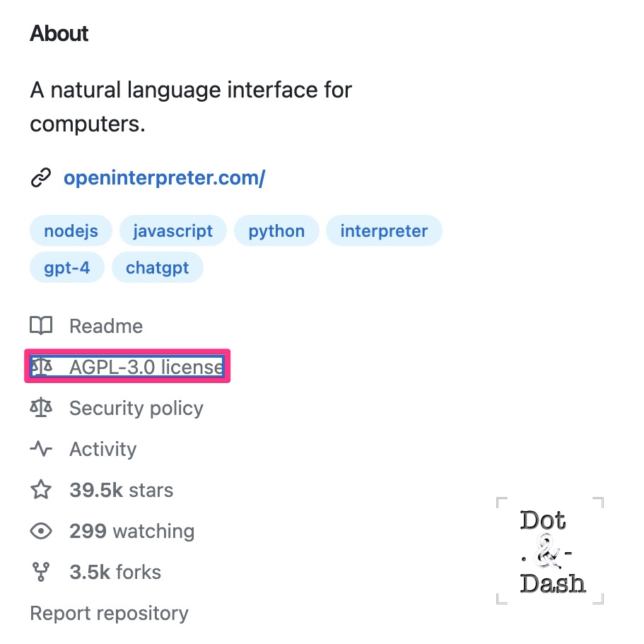
Task: Click the Security policy scales icon
Action: pos(41,407)
